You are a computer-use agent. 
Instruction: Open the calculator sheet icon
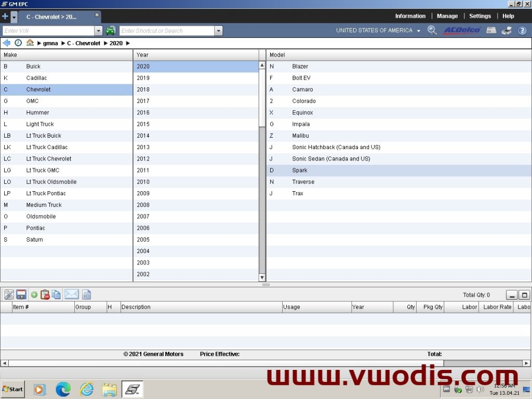coord(87,295)
